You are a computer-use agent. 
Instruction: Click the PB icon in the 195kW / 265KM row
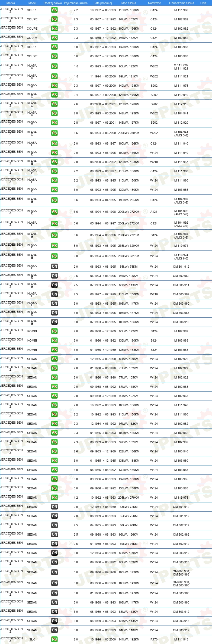click(x=54, y=200)
